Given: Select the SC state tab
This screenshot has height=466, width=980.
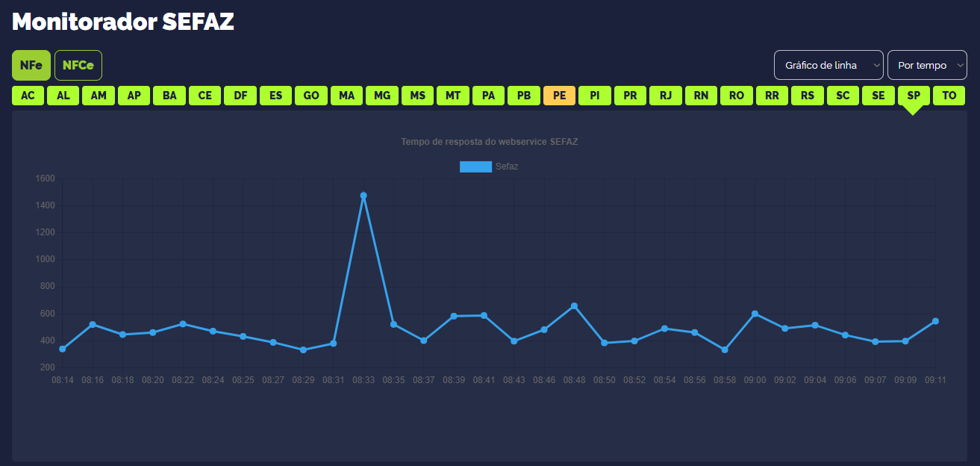Looking at the screenshot, I should coord(843,96).
